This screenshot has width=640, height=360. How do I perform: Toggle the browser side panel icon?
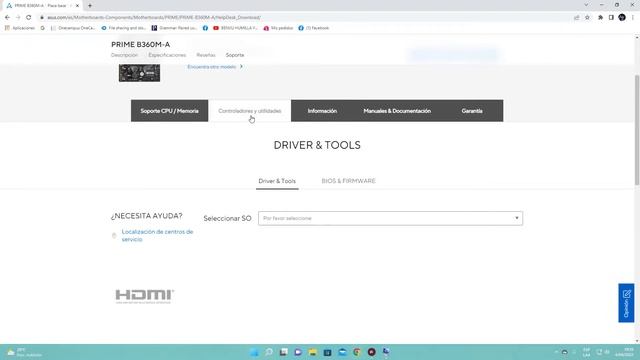[611, 18]
